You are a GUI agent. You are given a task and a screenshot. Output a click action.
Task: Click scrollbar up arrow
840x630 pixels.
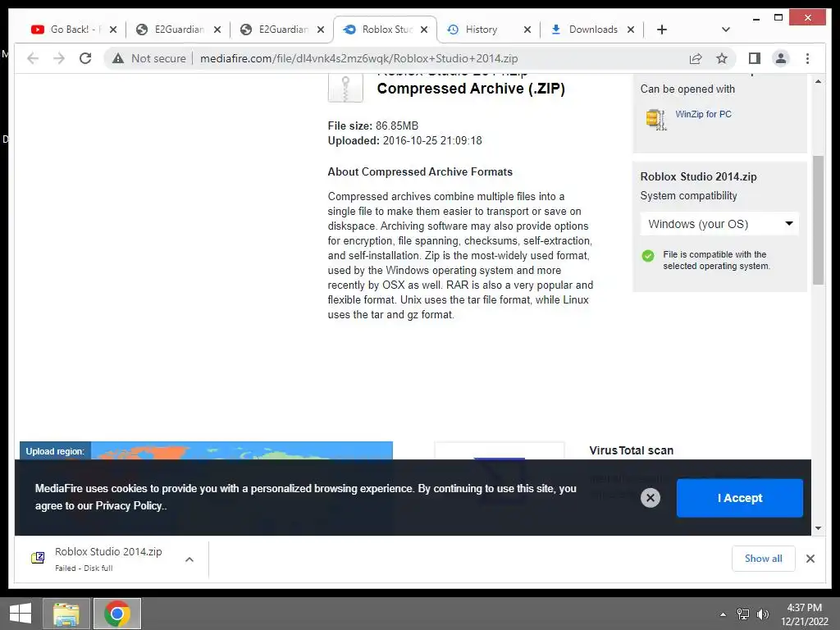coord(818,81)
